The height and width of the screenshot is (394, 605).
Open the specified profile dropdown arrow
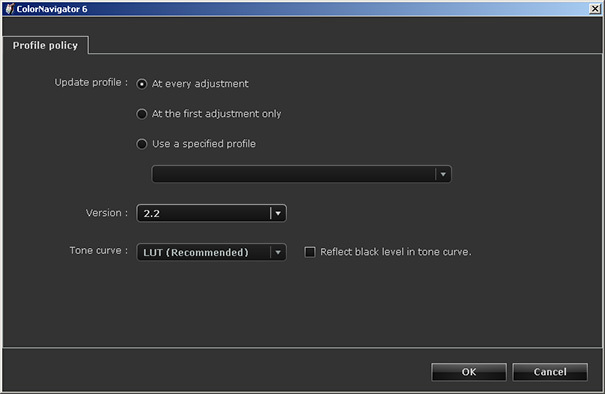click(443, 174)
